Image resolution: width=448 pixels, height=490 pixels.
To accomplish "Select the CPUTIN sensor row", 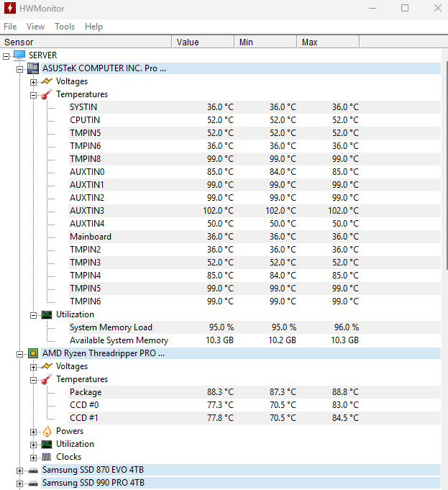I will coord(255,120).
